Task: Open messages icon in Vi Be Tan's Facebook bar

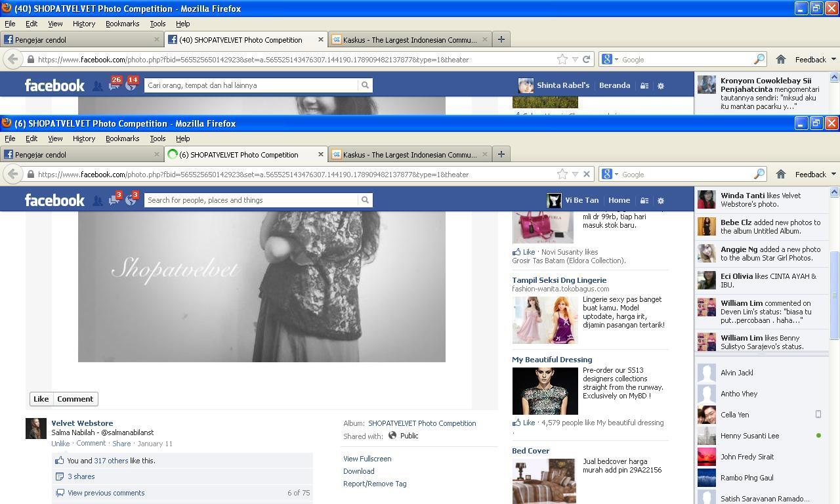Action: (114, 200)
